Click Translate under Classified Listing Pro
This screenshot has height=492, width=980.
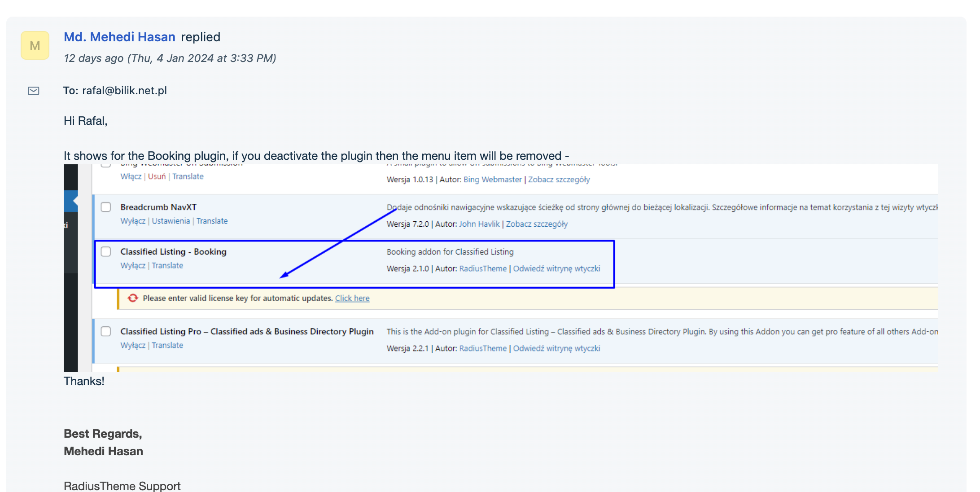[x=167, y=345]
